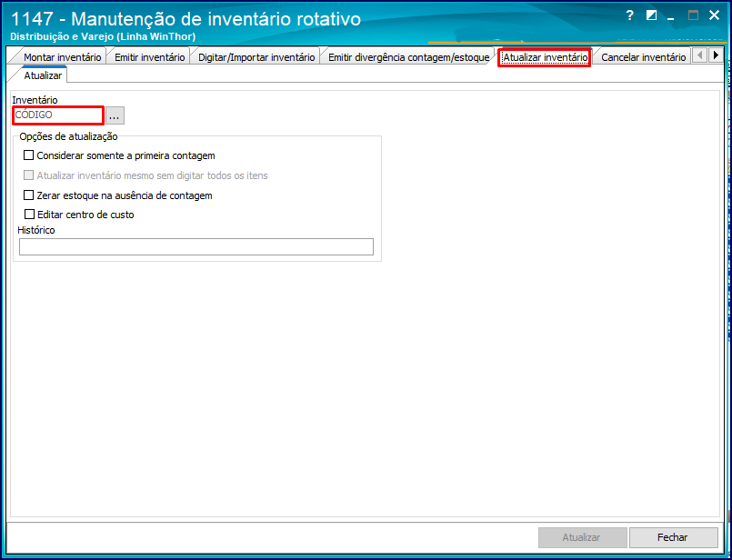The image size is (732, 560).
Task: Select the Atualizar sub-tab
Action: click(43, 75)
